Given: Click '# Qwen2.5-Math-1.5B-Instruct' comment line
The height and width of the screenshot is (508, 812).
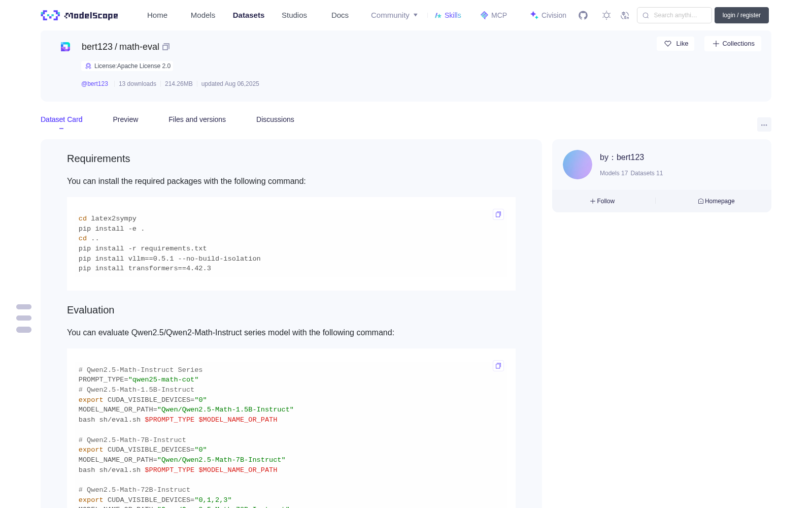Looking at the screenshot, I should [137, 390].
